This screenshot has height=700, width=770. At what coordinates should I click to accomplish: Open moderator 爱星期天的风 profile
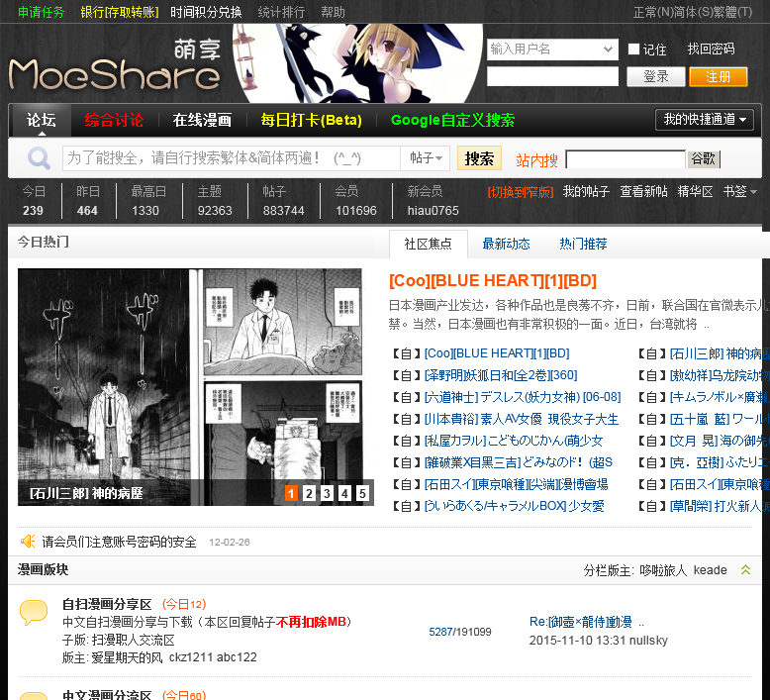click(x=128, y=657)
